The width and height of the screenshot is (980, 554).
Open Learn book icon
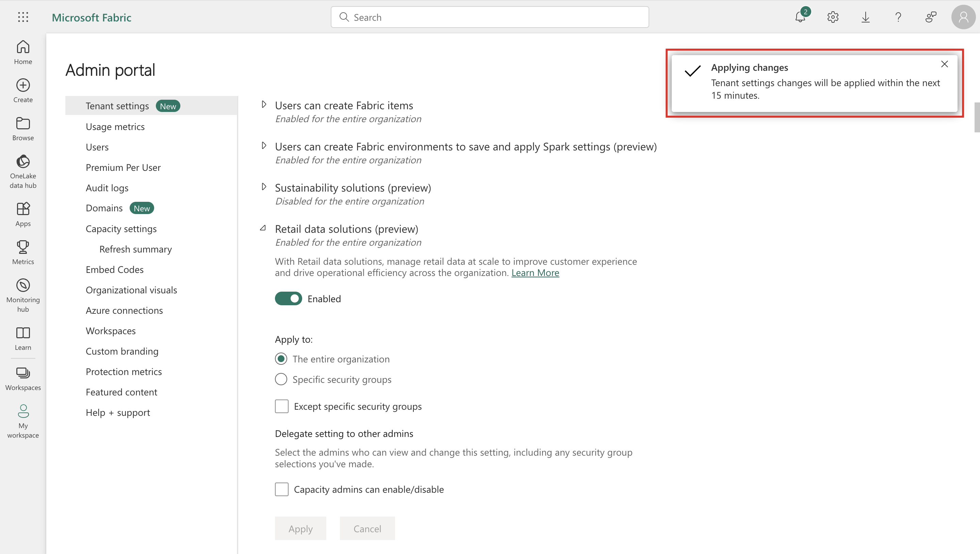pos(23,339)
